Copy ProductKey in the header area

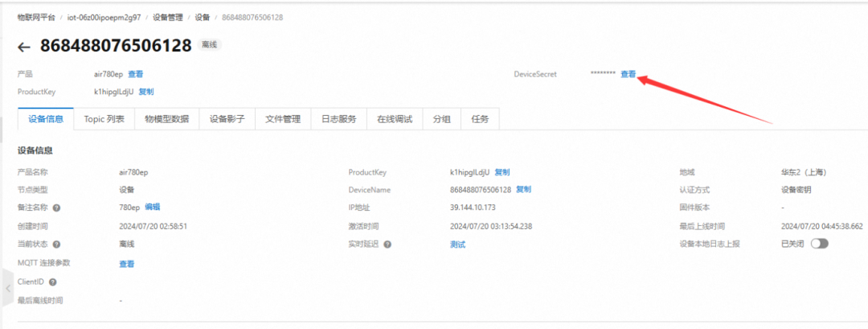(x=146, y=92)
